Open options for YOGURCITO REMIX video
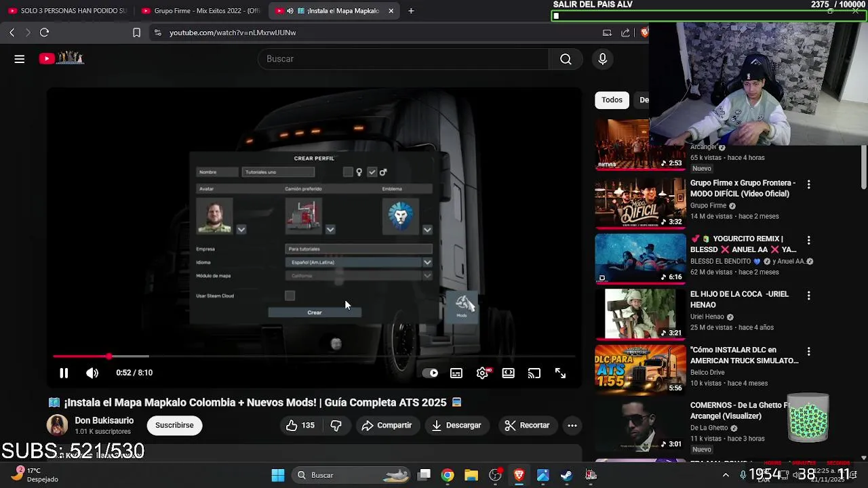868x488 pixels. point(808,240)
